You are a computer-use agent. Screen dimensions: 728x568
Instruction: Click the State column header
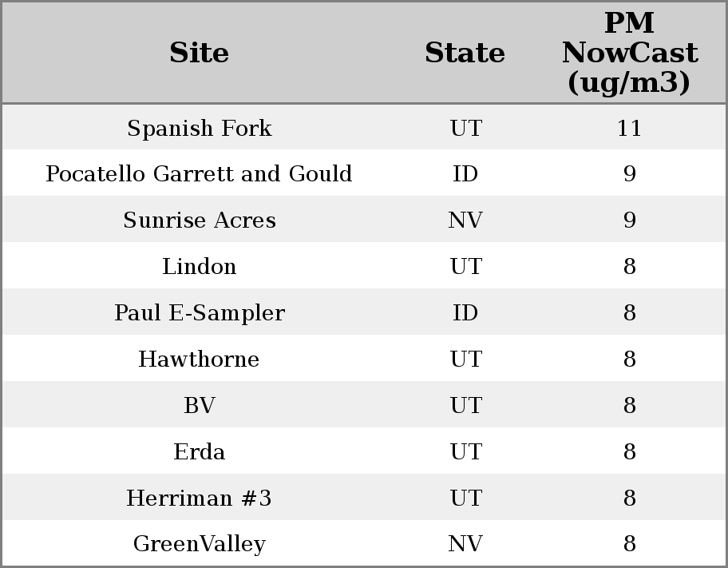pyautogui.click(x=465, y=53)
